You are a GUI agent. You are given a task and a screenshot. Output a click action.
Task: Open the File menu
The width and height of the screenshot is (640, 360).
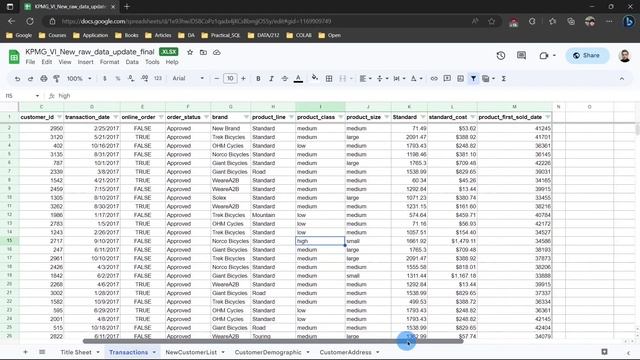coord(30,62)
